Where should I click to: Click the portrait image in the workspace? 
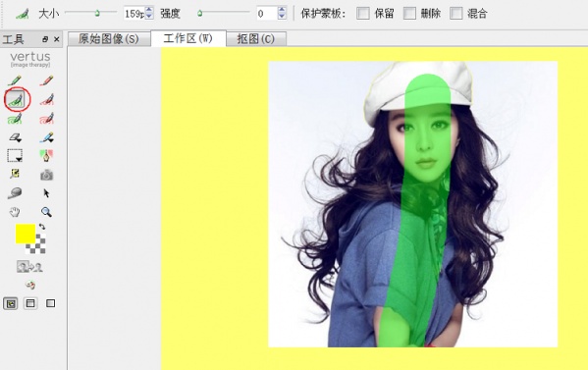(x=413, y=204)
